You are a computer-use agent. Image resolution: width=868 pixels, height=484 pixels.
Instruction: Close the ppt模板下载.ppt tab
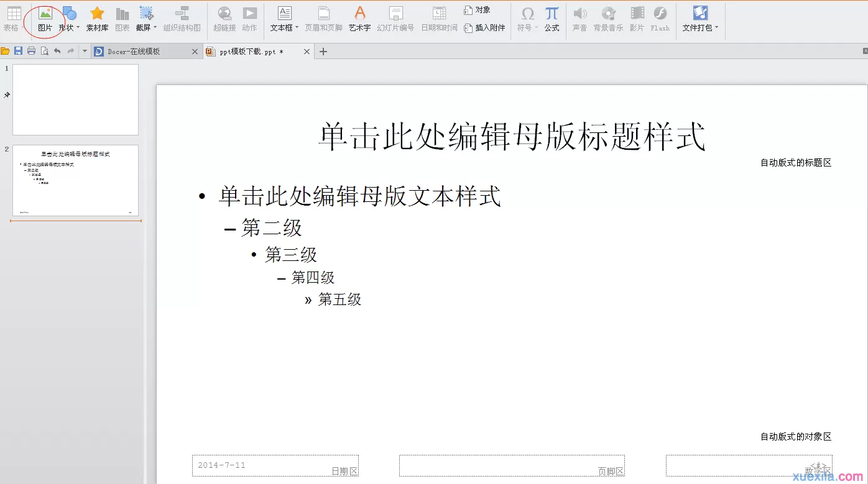point(307,52)
